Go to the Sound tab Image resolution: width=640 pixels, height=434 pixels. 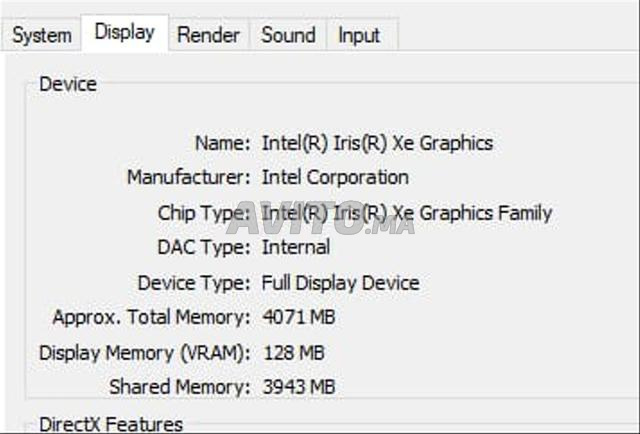[x=288, y=35]
